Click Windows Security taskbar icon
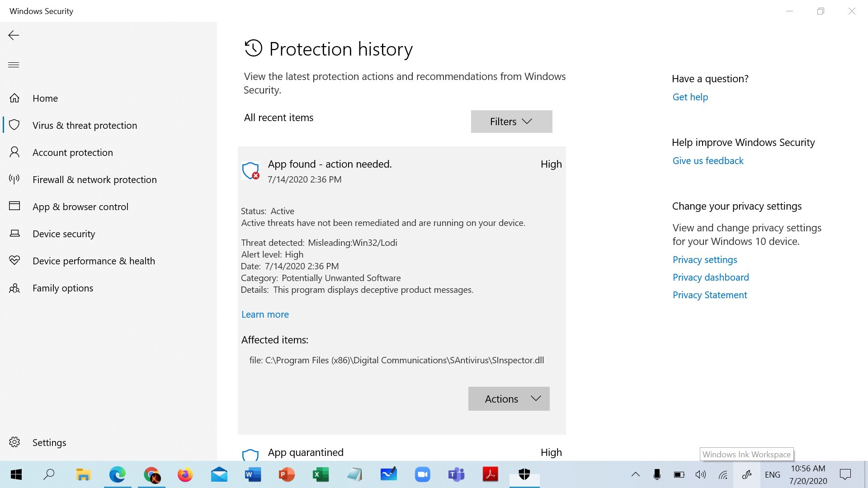The height and width of the screenshot is (488, 868). (524, 474)
